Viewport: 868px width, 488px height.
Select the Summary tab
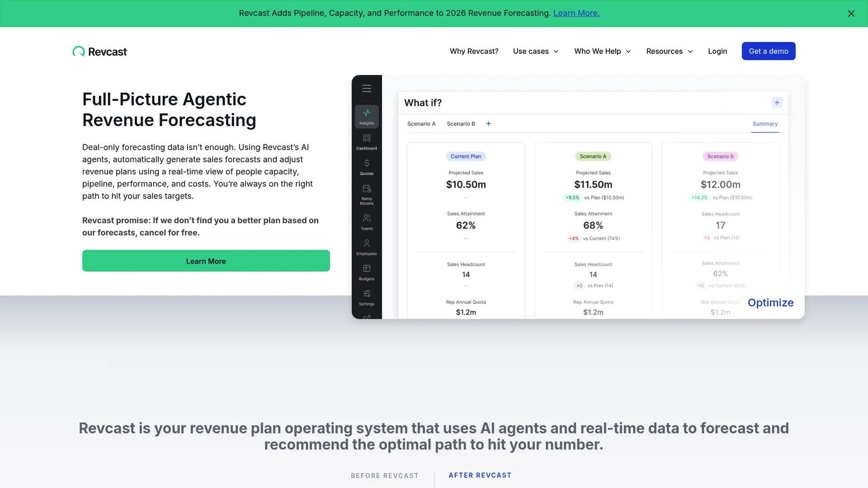765,124
